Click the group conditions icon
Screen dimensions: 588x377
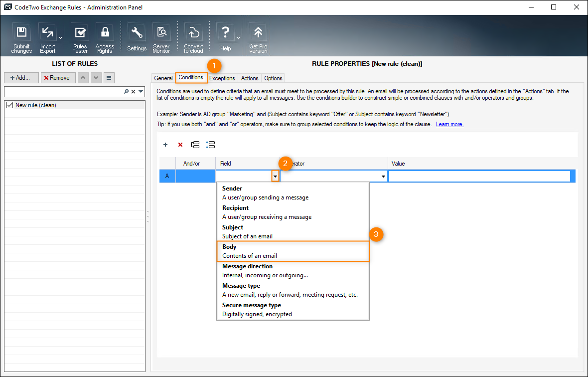[195, 145]
